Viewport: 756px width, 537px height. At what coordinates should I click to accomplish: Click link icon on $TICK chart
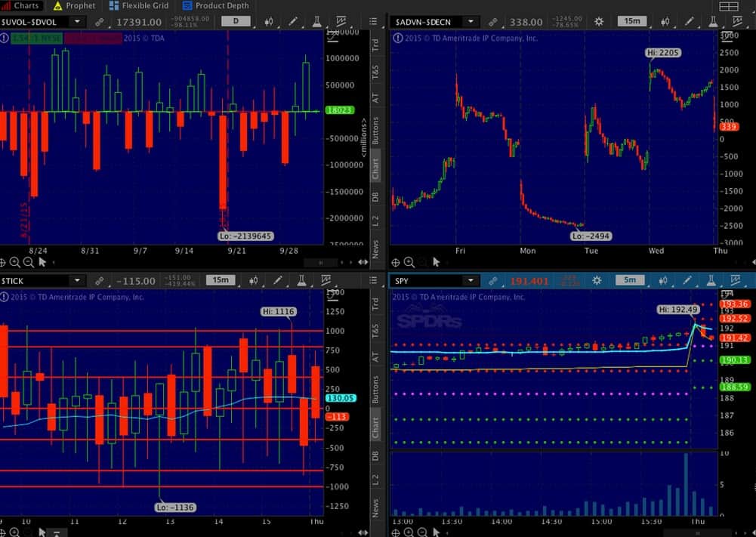(x=100, y=281)
